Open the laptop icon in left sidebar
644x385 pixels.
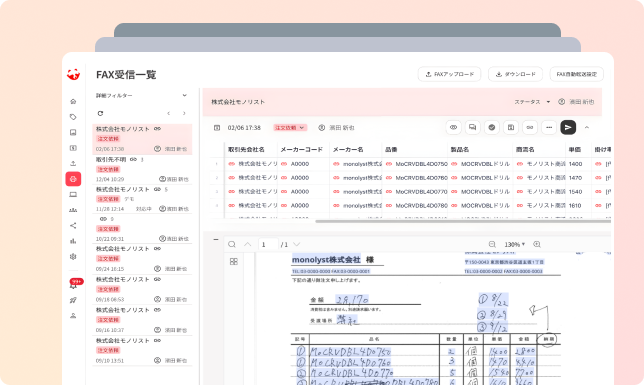pos(73,194)
